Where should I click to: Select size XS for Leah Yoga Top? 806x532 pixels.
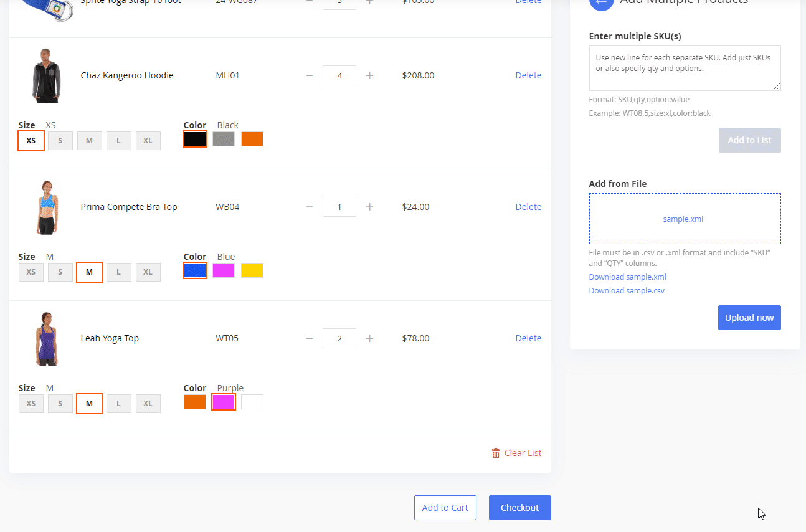31,404
